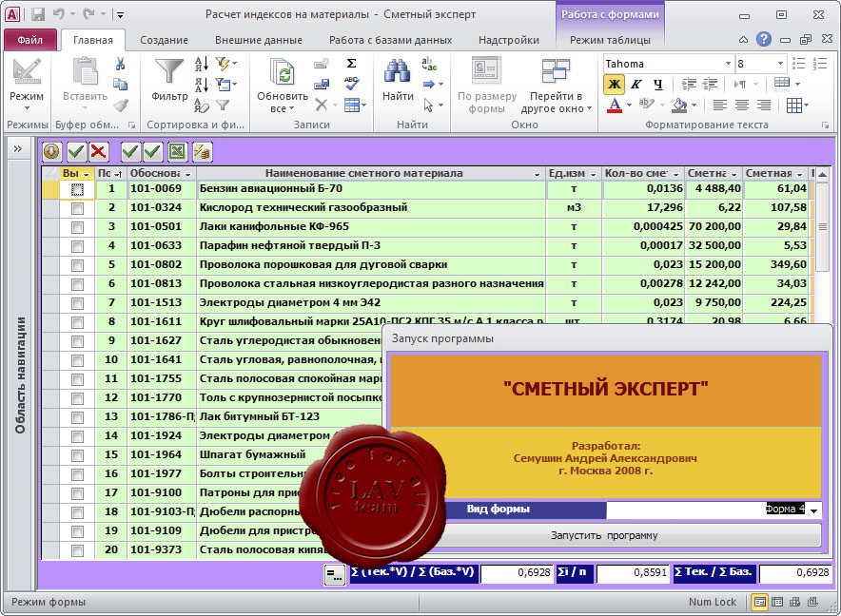Open the Режим view switcher
841x616 pixels.
pyautogui.click(x=27, y=84)
